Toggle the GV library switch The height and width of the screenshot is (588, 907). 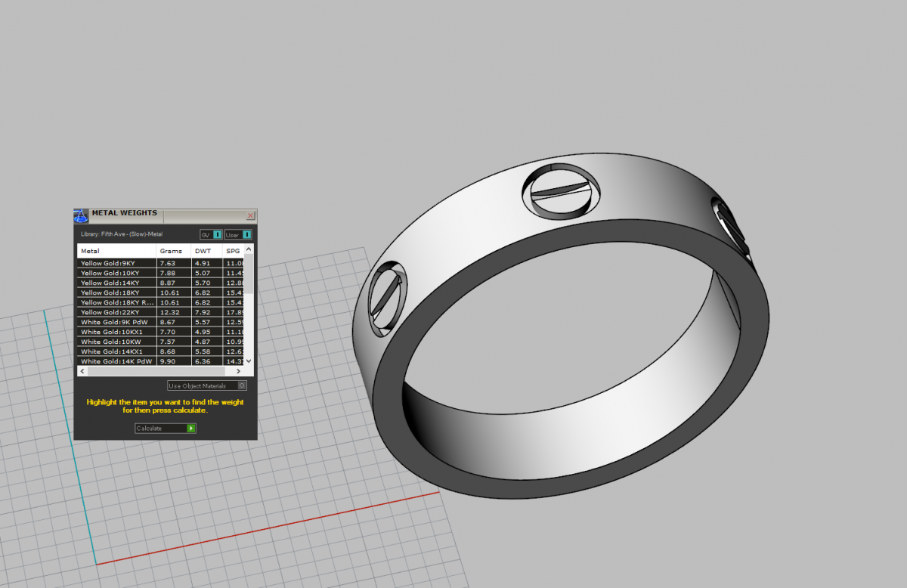click(x=211, y=234)
